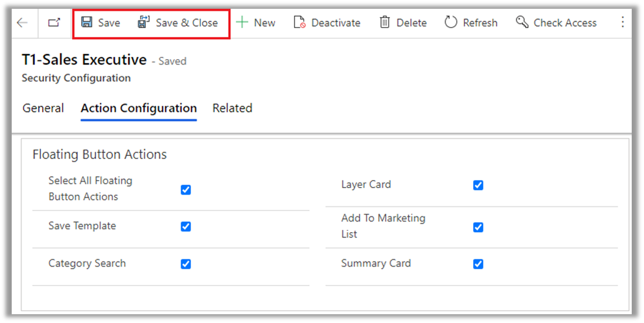Uncheck the Layer Card option
This screenshot has height=323, width=644.
(x=478, y=185)
